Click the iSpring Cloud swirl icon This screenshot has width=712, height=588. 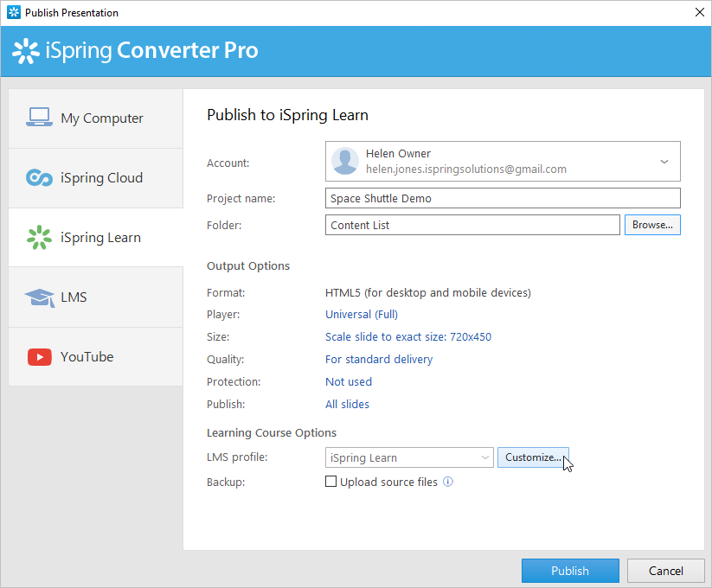[x=39, y=177]
